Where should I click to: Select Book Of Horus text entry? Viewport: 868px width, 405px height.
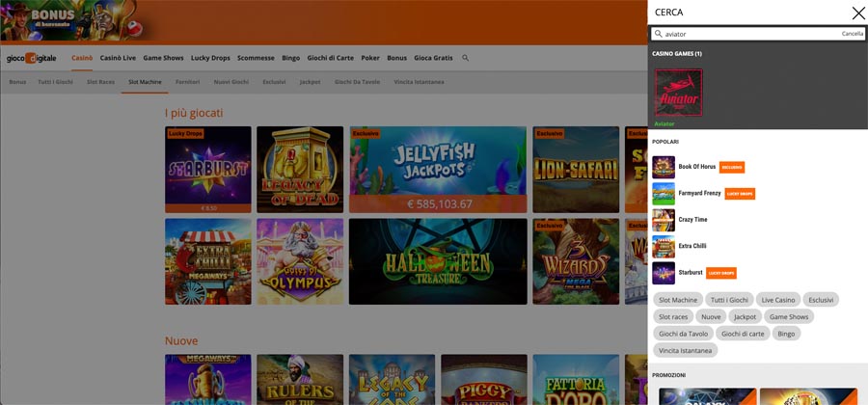coord(697,167)
